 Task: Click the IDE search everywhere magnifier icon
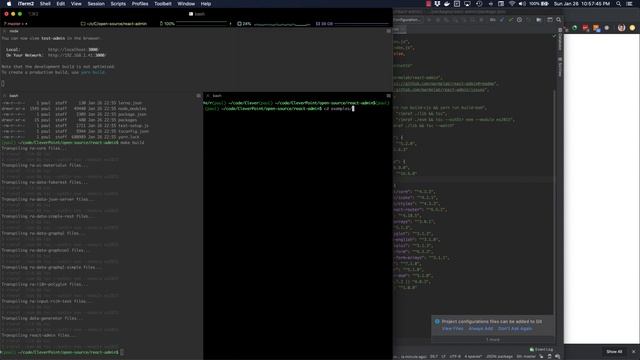(x=558, y=20)
